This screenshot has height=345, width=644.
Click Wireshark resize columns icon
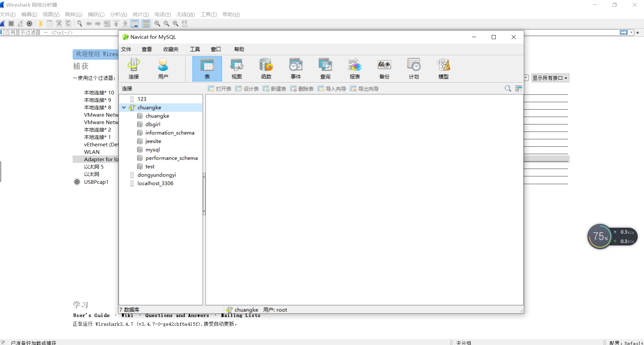click(185, 24)
